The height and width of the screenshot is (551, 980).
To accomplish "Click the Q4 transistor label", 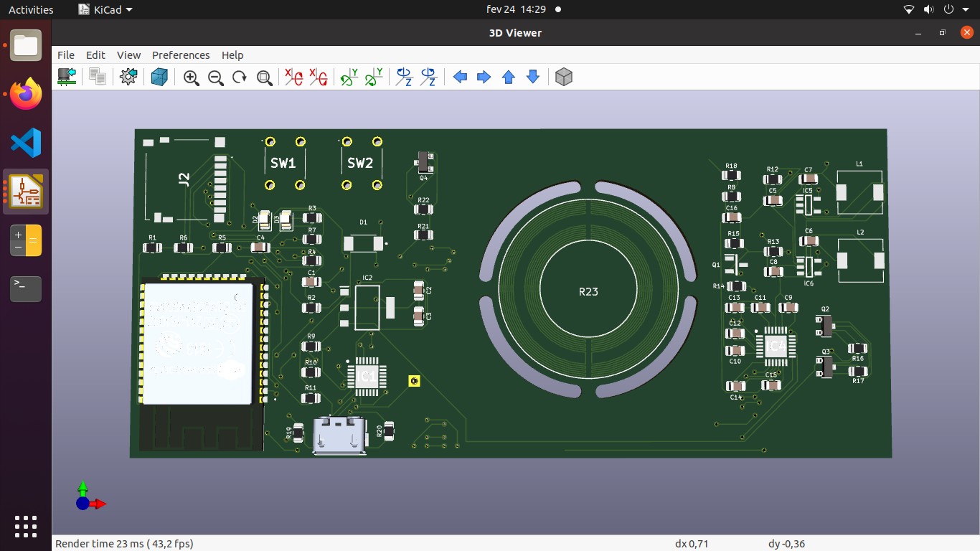I will pyautogui.click(x=423, y=177).
